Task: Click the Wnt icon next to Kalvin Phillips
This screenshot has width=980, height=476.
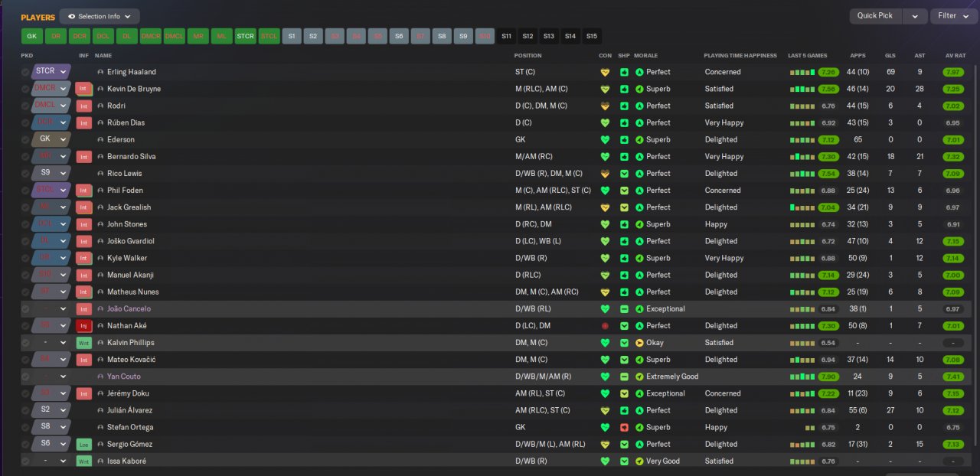Action: pos(84,343)
